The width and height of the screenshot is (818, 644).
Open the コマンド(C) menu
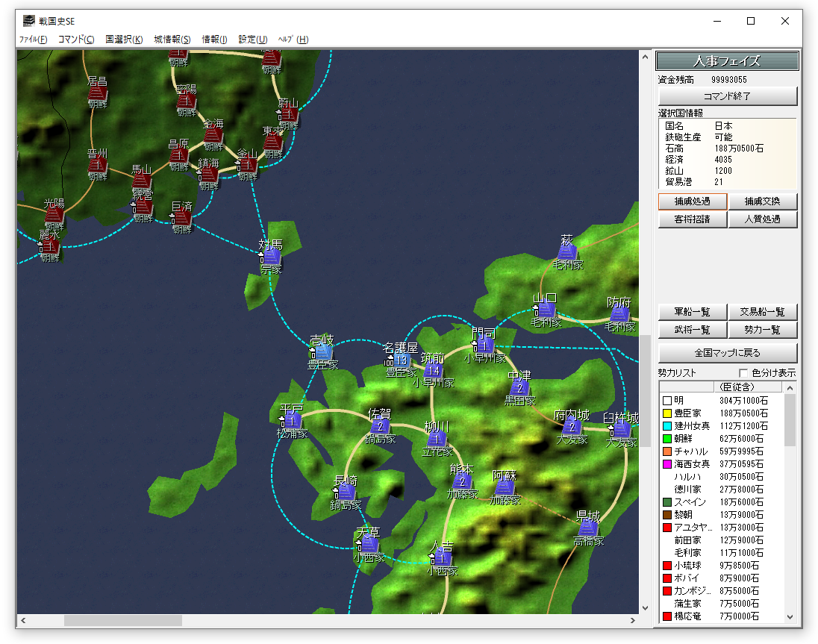76,40
